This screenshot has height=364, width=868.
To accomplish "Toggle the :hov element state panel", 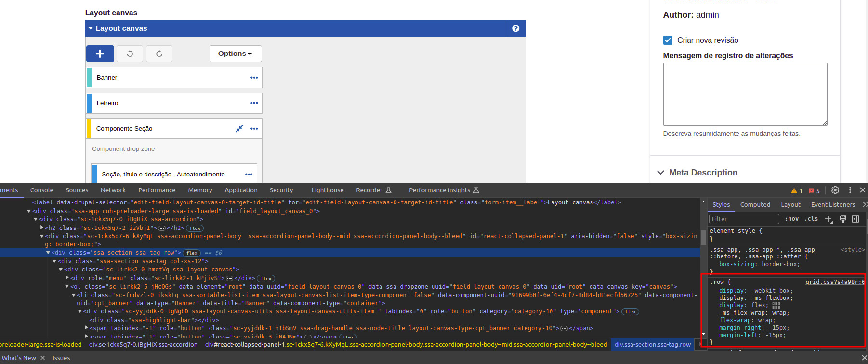I will pyautogui.click(x=791, y=219).
